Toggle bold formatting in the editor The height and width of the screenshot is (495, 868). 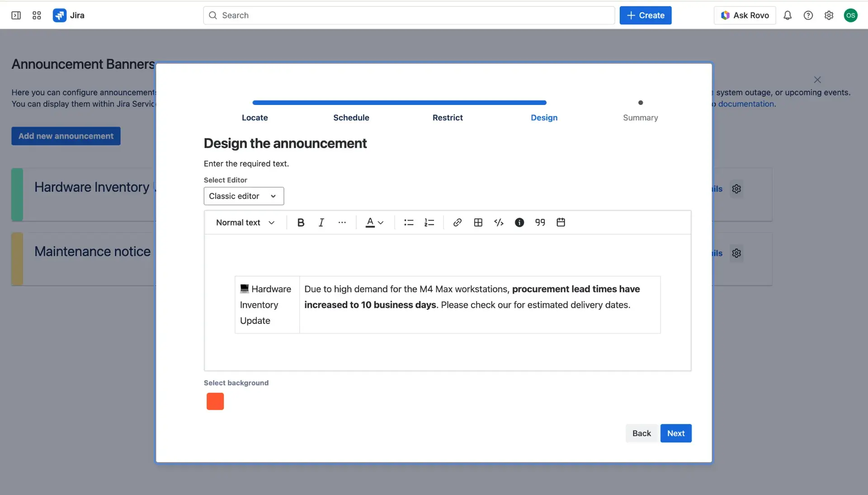pyautogui.click(x=300, y=222)
